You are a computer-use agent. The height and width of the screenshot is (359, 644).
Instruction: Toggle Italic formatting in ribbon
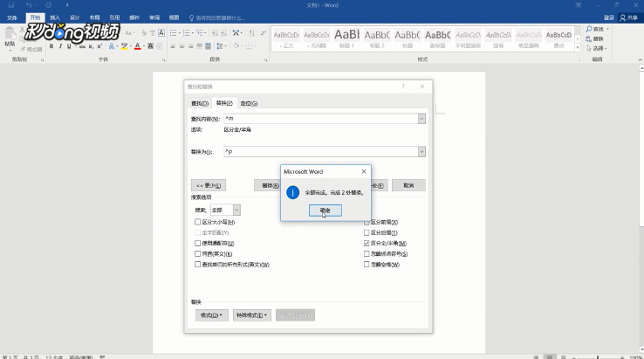click(60, 46)
